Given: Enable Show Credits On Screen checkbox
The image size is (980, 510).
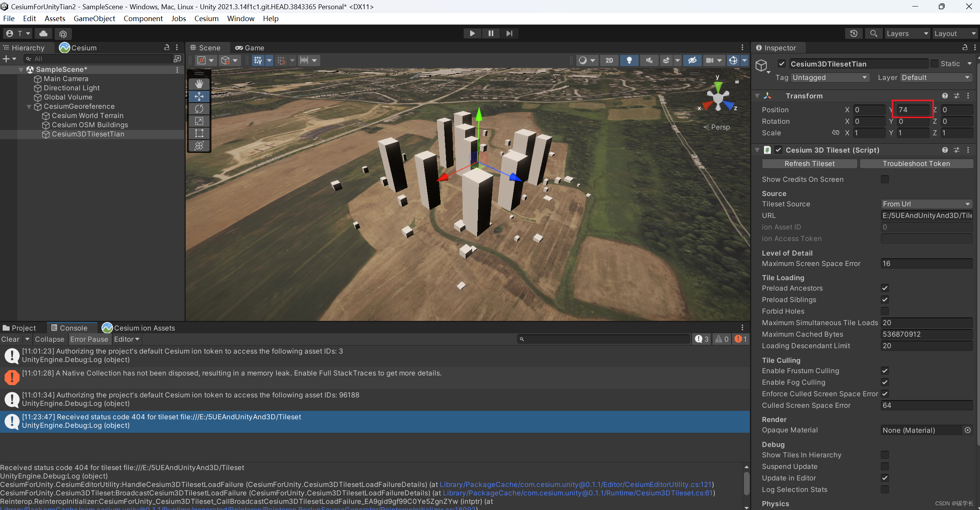Looking at the screenshot, I should tap(885, 179).
